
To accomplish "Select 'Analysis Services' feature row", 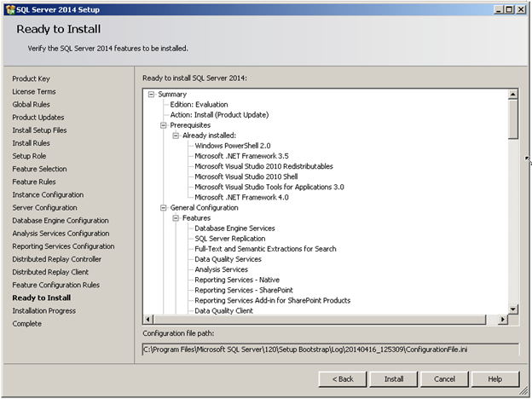I will pos(221,269).
